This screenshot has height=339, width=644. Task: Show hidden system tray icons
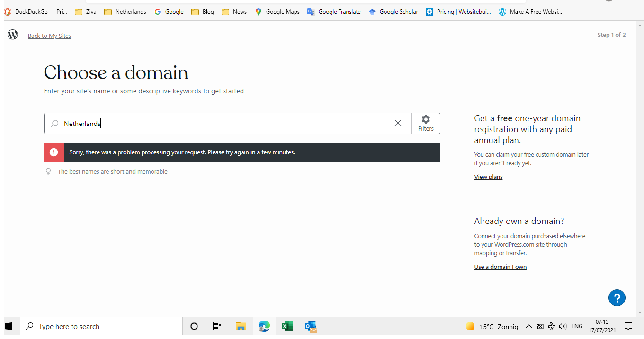click(528, 326)
